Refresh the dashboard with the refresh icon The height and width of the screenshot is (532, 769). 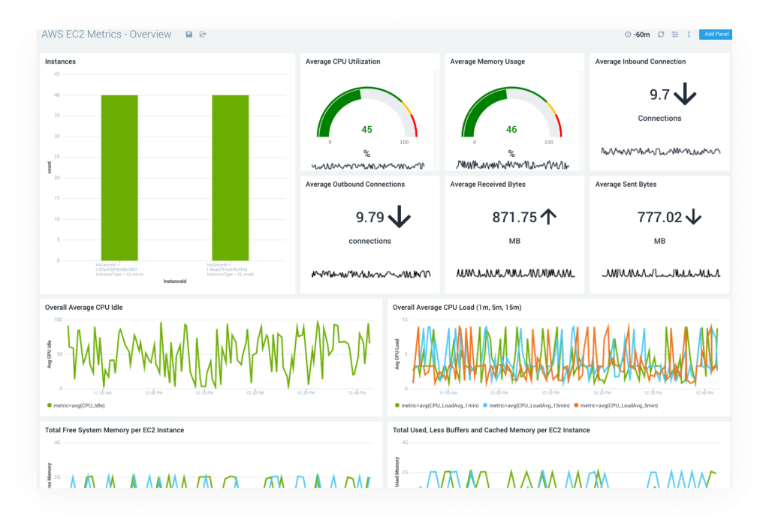[661, 35]
